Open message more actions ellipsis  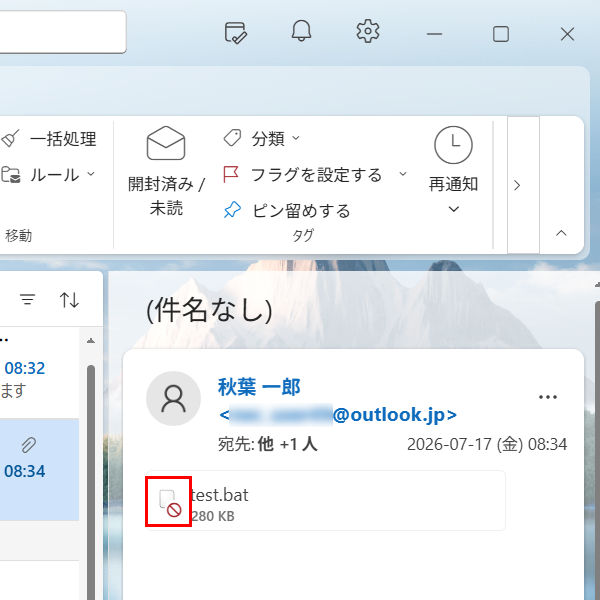click(548, 397)
